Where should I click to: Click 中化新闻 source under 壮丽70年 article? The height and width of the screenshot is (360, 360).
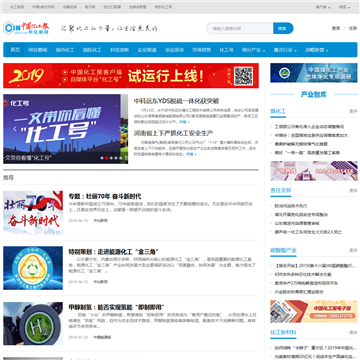[x=100, y=221]
